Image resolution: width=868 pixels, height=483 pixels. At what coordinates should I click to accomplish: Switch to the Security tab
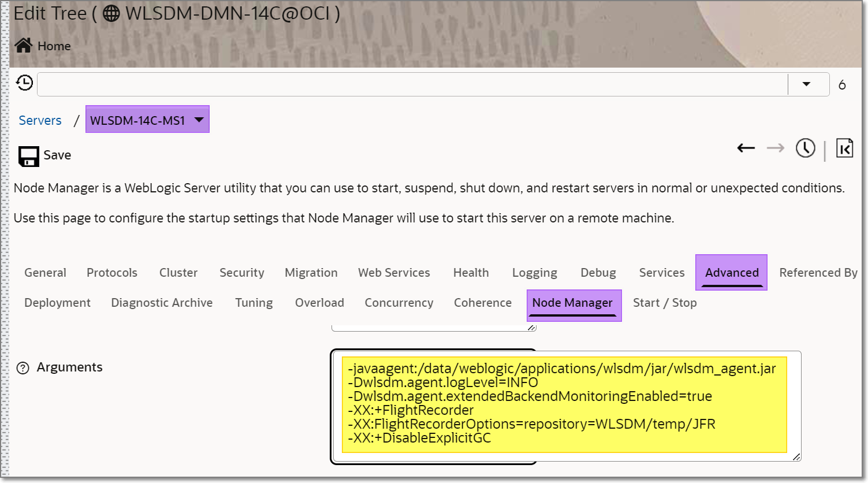click(242, 273)
